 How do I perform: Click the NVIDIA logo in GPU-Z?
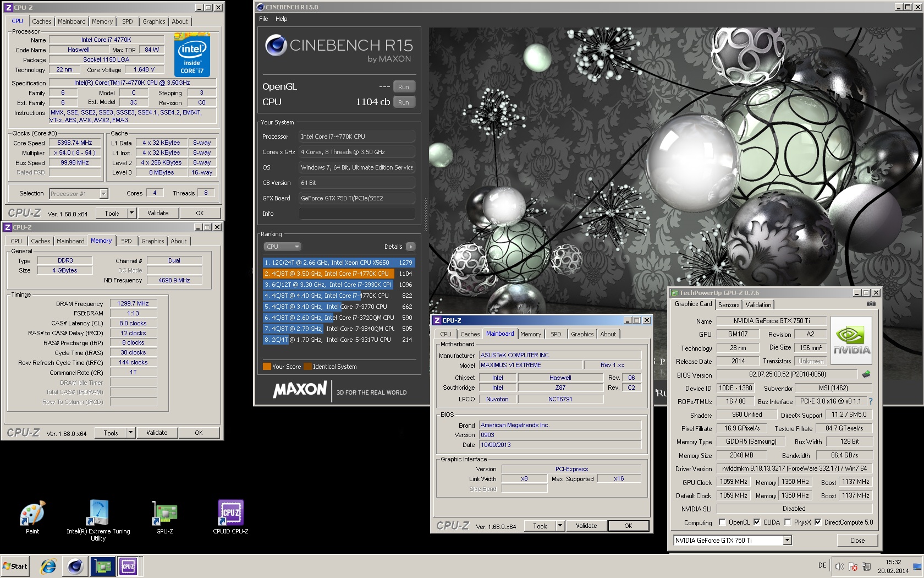pos(851,340)
